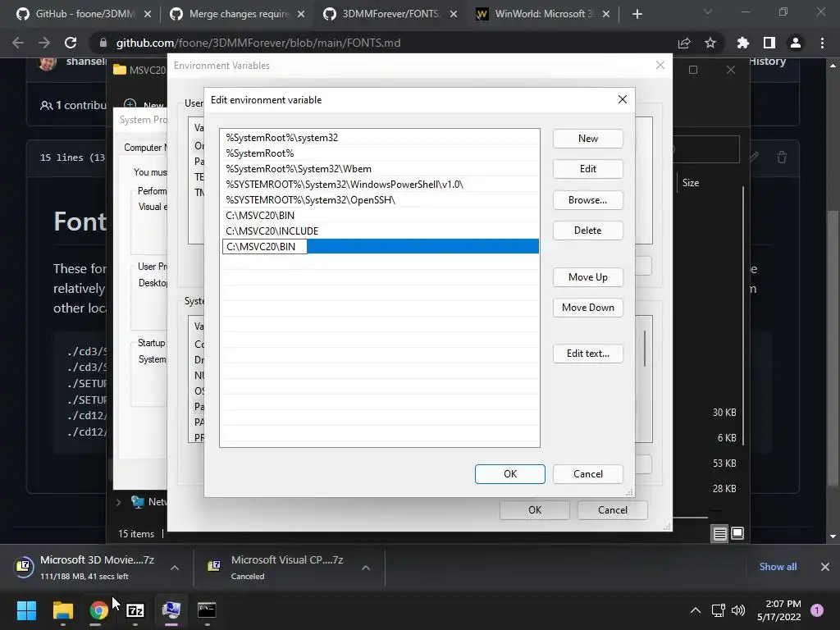Click the editable C:\MSVC20\BIN text field
The image size is (840, 630).
tap(265, 246)
